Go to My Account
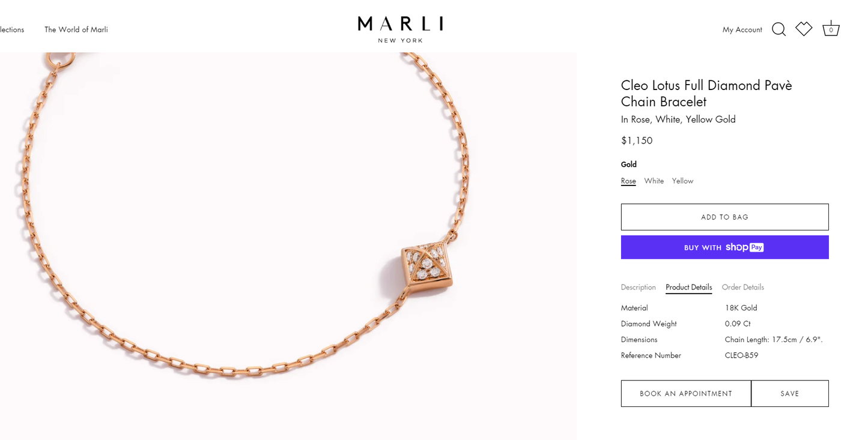The height and width of the screenshot is (440, 868). coord(742,29)
